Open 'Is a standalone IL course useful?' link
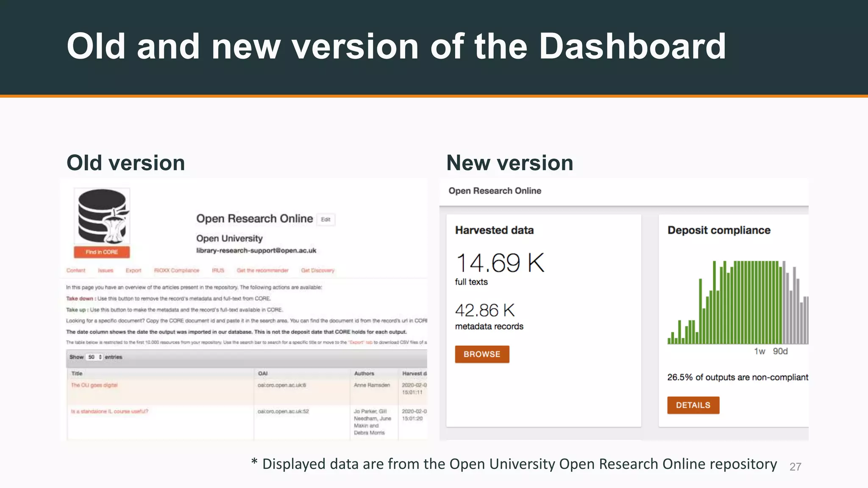Viewport: 868px width, 488px height. (x=109, y=411)
